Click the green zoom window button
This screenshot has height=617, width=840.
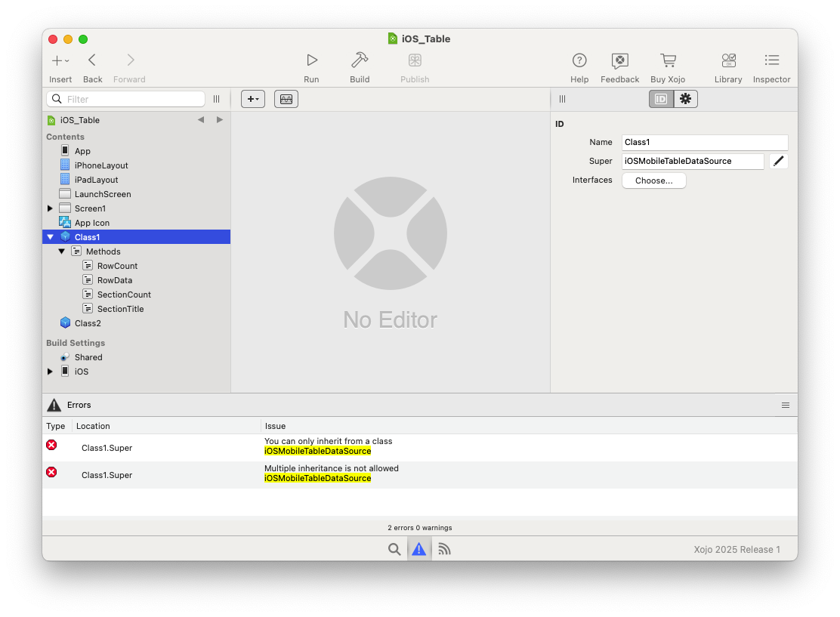coord(83,39)
